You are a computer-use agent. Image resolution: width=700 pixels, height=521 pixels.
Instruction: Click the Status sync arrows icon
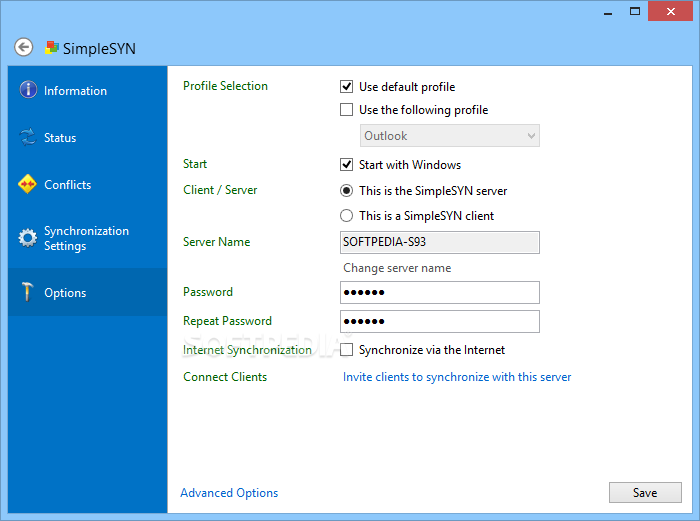coord(28,137)
